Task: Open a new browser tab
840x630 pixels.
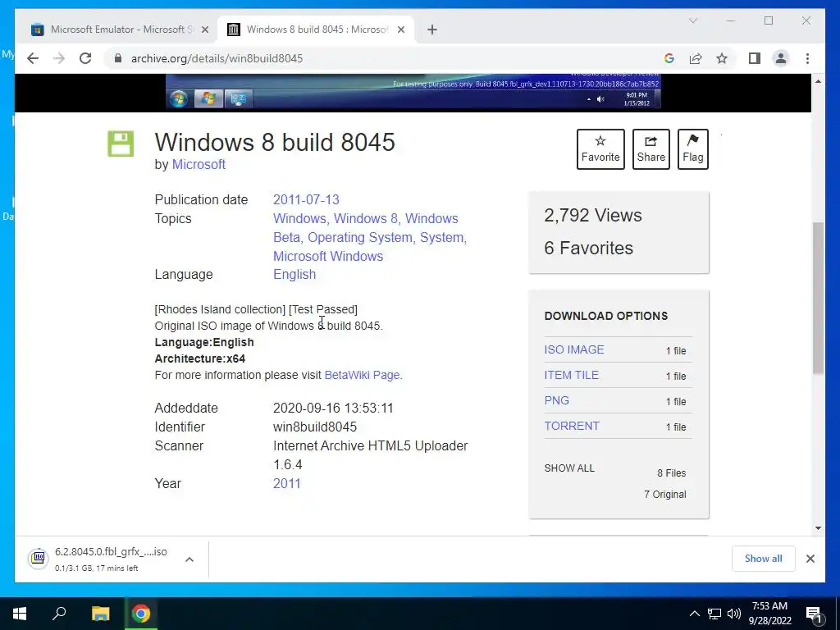Action: [432, 30]
